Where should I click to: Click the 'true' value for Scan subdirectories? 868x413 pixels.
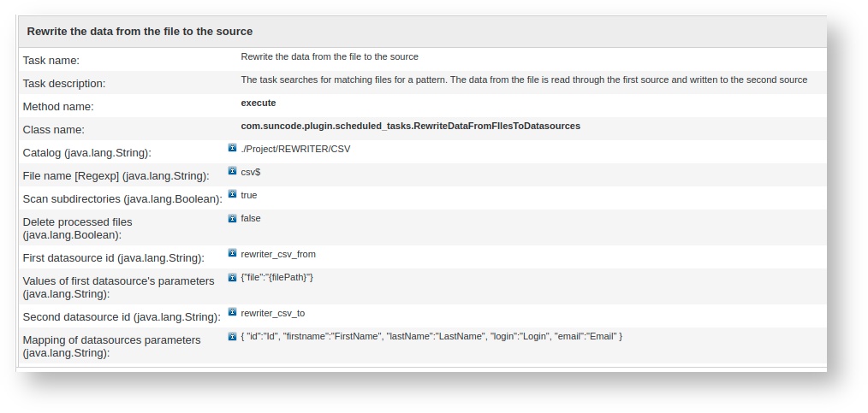click(248, 195)
